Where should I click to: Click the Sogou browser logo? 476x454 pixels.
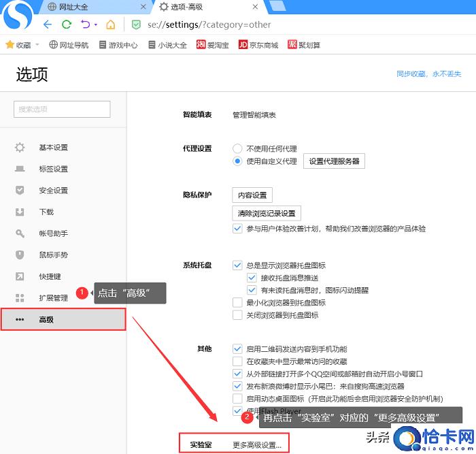[x=17, y=15]
